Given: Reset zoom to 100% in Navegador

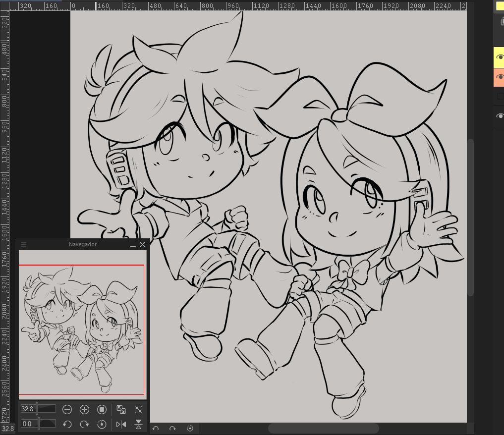Looking at the screenshot, I should click(x=102, y=409).
